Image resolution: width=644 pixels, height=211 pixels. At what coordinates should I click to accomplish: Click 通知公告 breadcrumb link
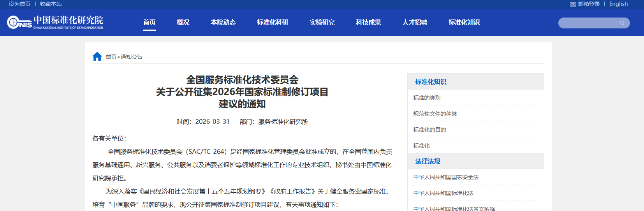point(132,57)
